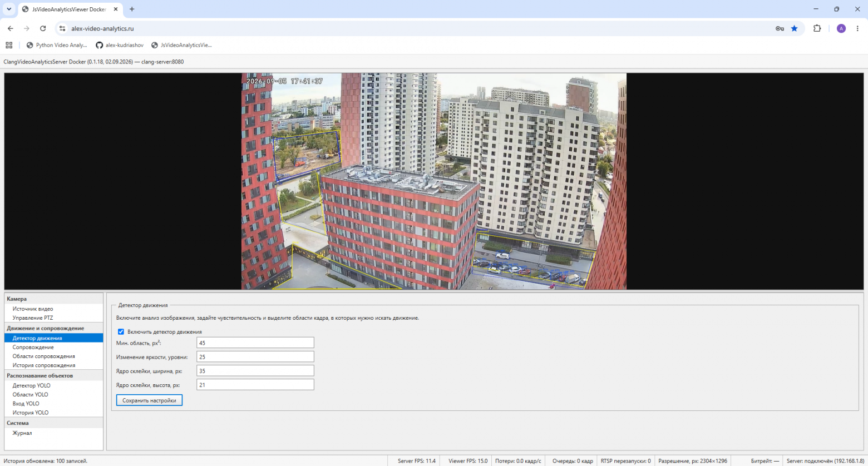Click the Потери: 0.0 кадр/с status text

point(518,461)
